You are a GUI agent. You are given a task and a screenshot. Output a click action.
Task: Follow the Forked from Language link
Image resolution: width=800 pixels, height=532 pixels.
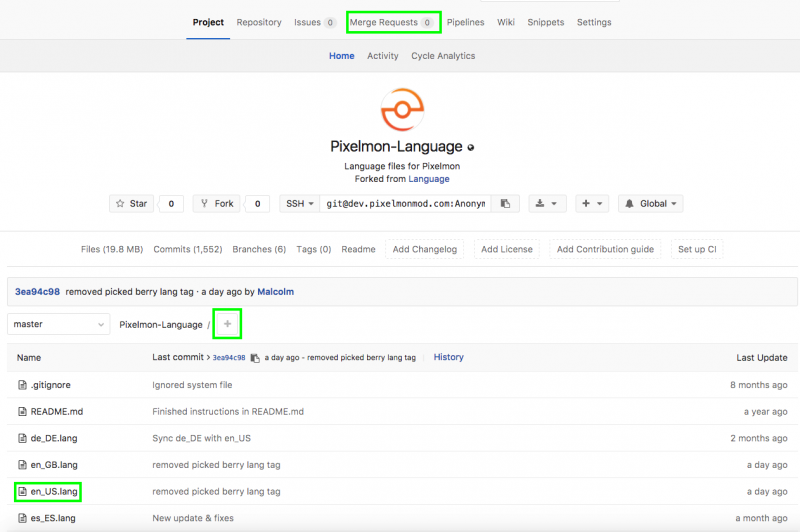pyautogui.click(x=429, y=179)
